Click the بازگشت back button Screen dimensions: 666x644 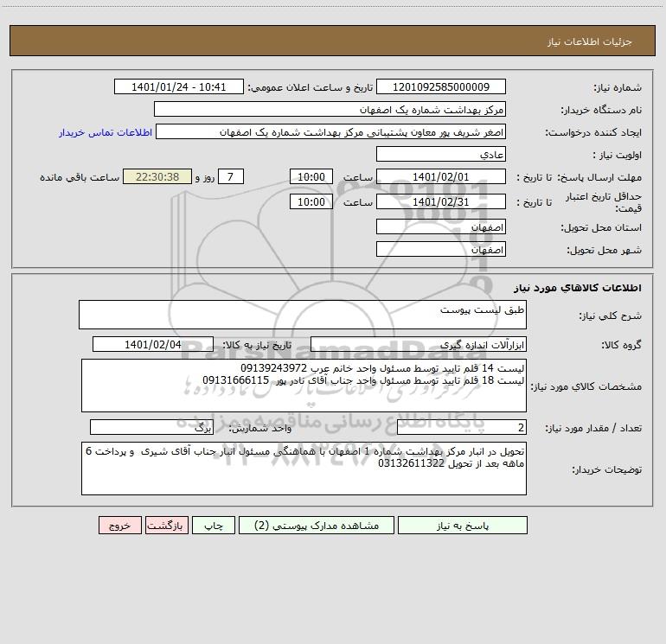click(166, 526)
